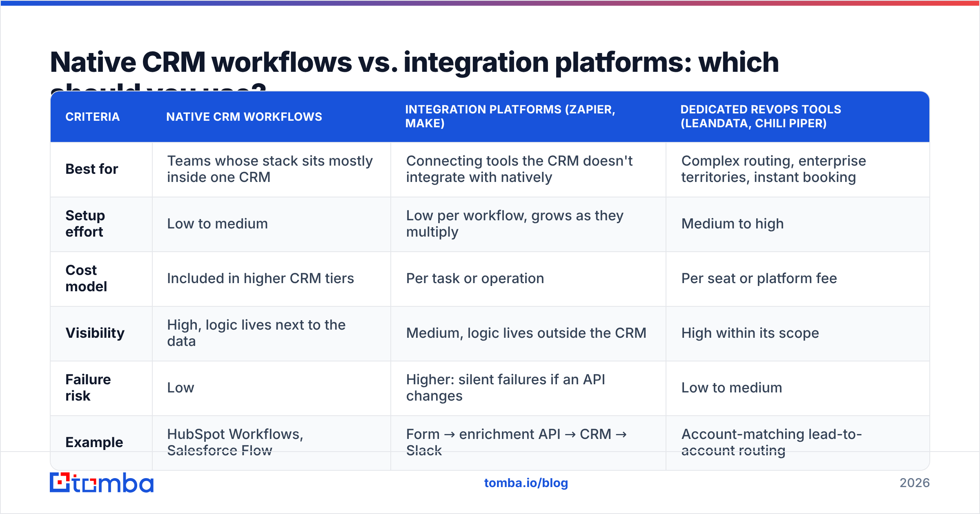This screenshot has height=514, width=980.
Task: Click the tomba logo
Action: coord(102,483)
